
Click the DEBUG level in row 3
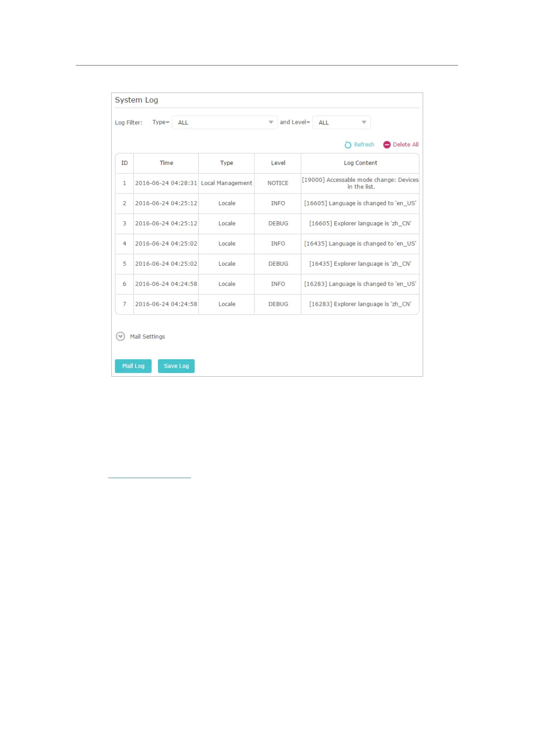pos(278,224)
